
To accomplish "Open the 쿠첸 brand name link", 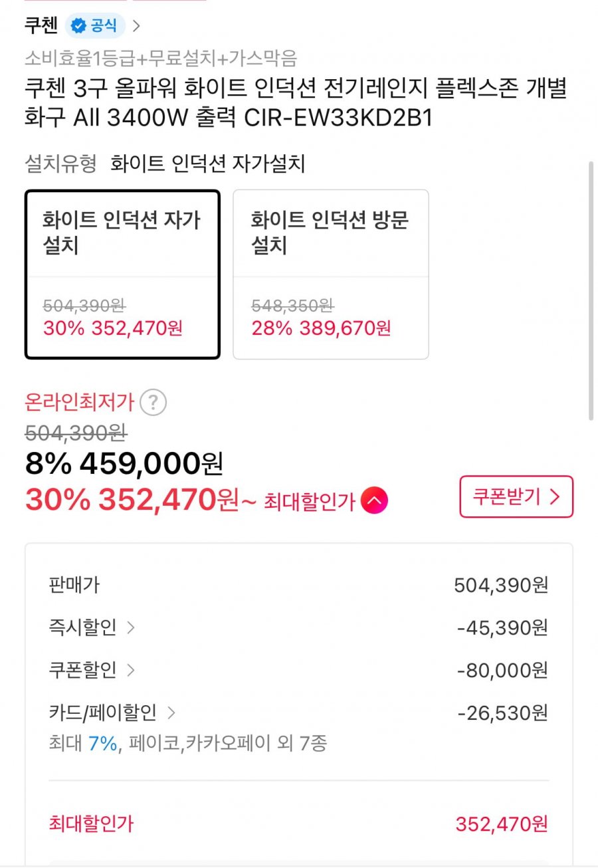I will point(41,26).
